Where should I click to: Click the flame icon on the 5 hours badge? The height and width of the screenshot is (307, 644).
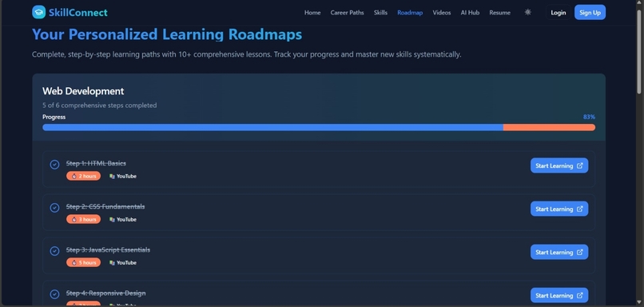[x=74, y=262]
